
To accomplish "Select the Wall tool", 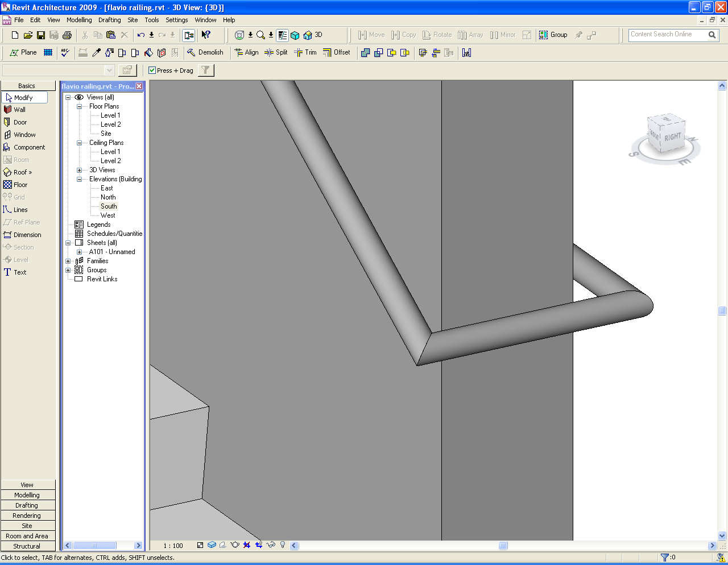I will pyautogui.click(x=19, y=110).
